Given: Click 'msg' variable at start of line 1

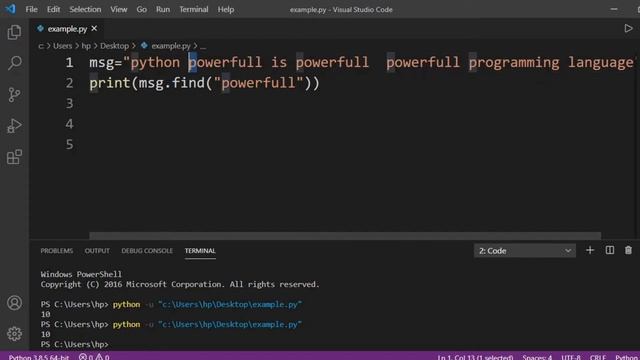Looking at the screenshot, I should [x=102, y=62].
